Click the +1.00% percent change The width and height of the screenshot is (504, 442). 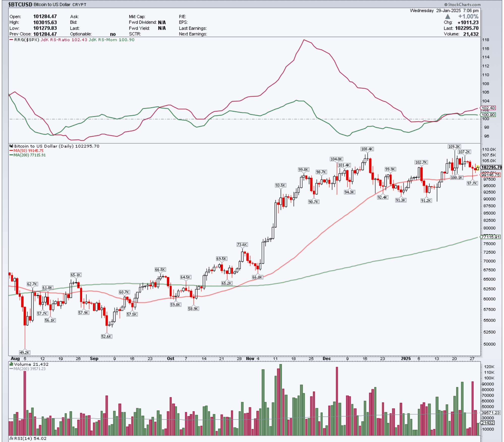coord(468,17)
